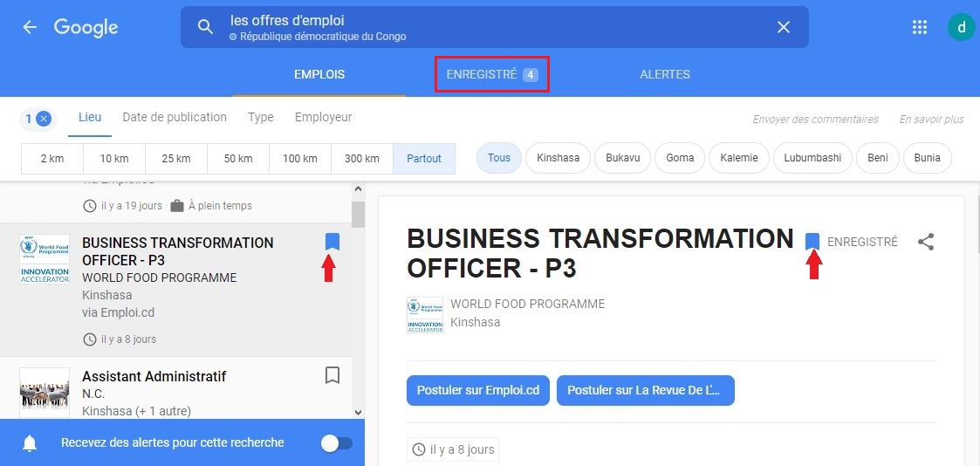Select the Lieu filter tab

click(x=90, y=118)
